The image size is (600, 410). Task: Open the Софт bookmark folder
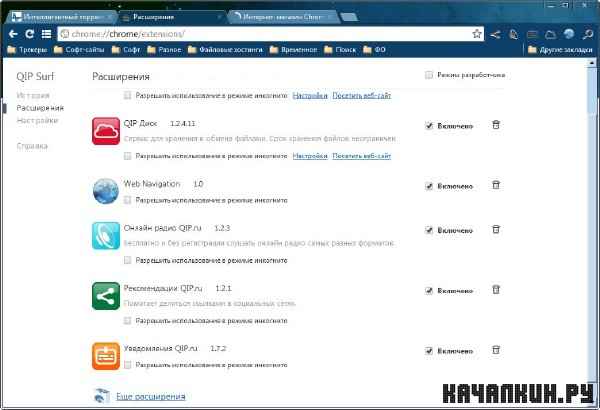click(126, 50)
